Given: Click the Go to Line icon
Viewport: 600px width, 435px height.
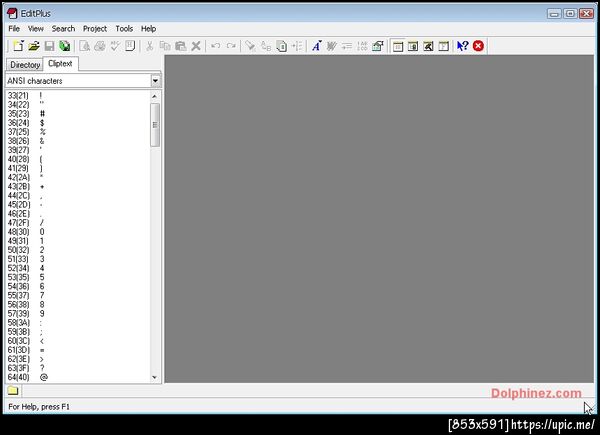Looking at the screenshot, I should point(297,46).
